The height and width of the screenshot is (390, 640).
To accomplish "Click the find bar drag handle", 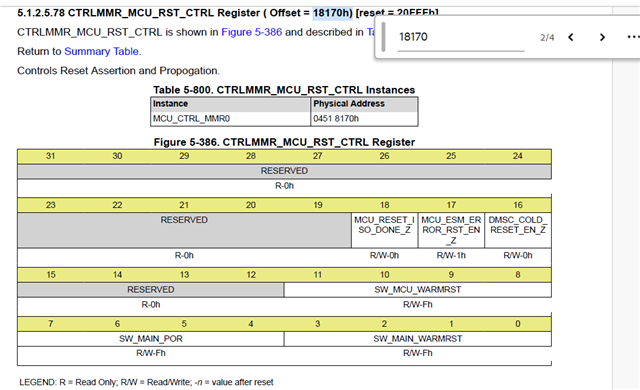I will click(383, 37).
